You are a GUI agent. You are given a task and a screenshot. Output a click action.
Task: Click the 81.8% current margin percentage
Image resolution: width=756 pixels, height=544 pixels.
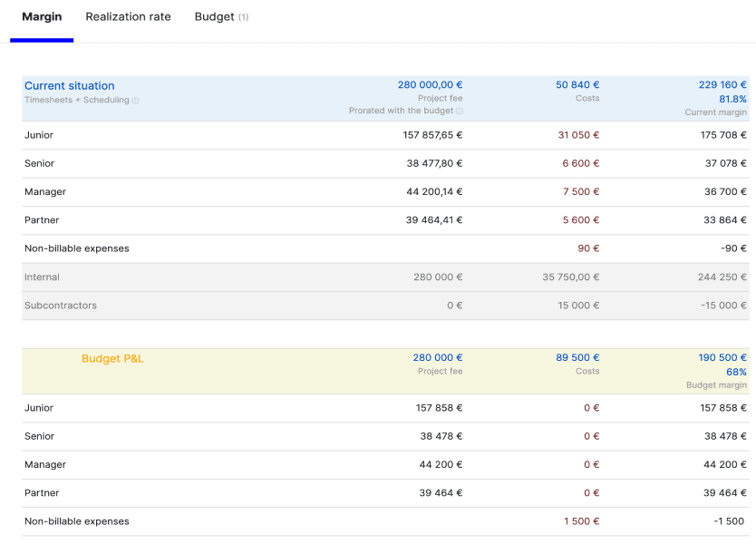pyautogui.click(x=732, y=99)
